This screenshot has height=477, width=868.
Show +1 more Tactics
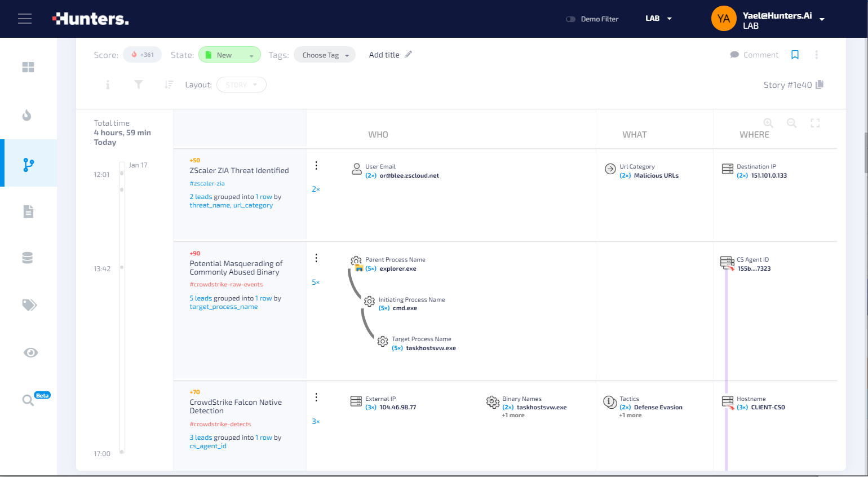pos(630,415)
